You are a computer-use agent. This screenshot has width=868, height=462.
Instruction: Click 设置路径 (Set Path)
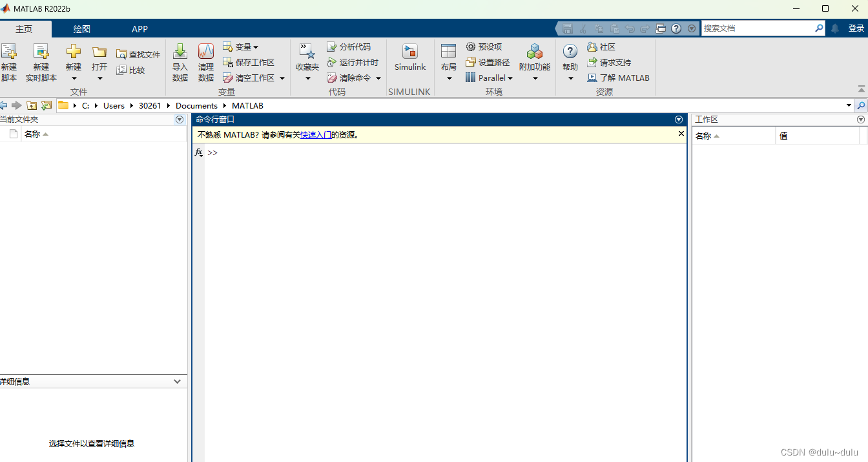(488, 62)
